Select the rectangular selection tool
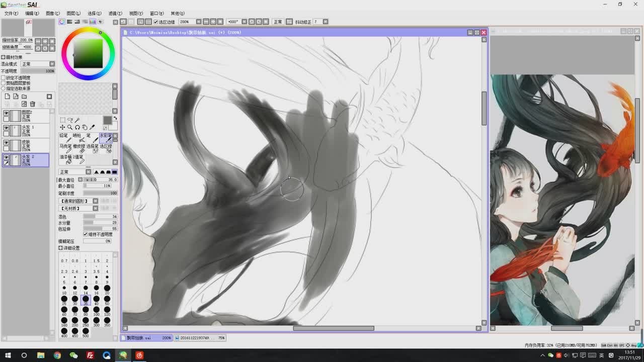Screen dimensions: 644x362 coord(62,120)
